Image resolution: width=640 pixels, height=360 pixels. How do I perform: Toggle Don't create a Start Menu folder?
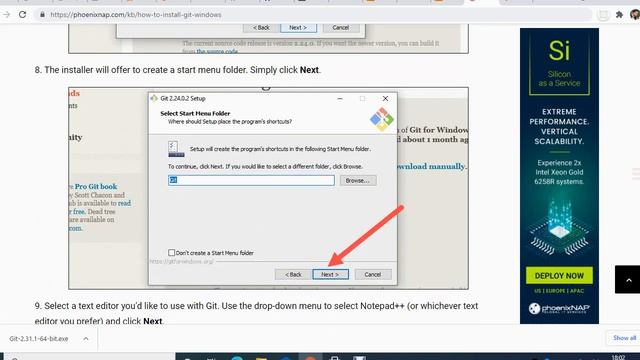coord(171,253)
